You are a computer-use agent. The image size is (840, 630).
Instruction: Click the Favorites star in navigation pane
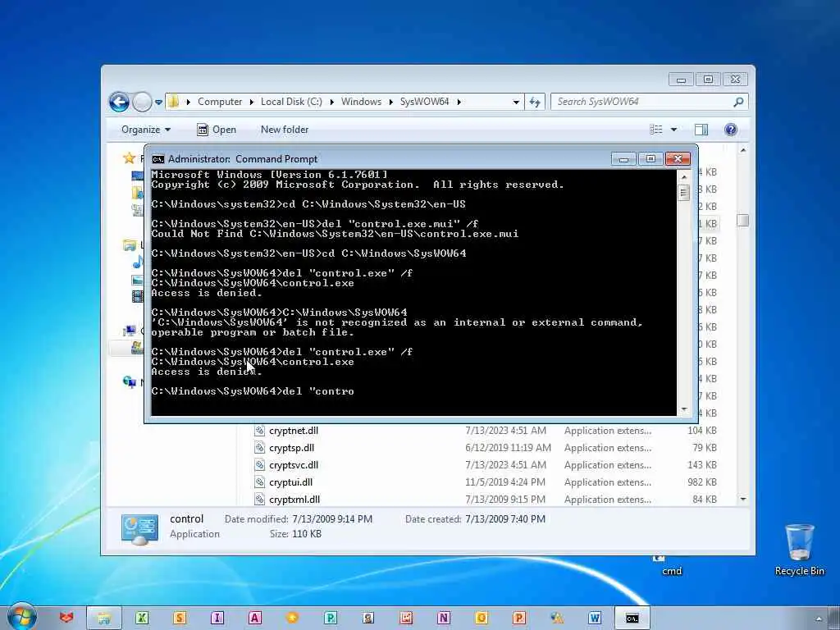[x=129, y=158]
